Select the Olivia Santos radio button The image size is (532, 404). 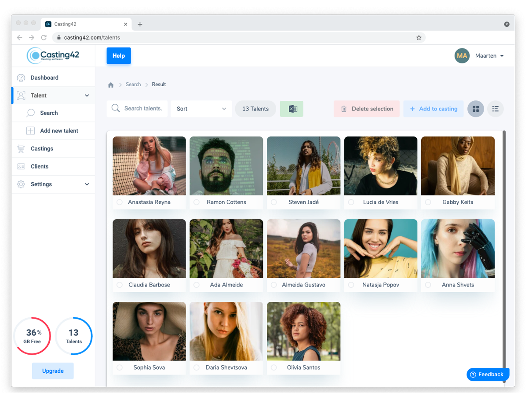pyautogui.click(x=274, y=368)
